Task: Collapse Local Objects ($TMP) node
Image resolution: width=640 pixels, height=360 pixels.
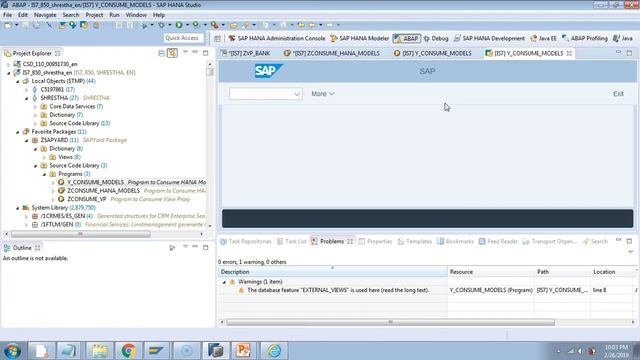Action: (18, 81)
